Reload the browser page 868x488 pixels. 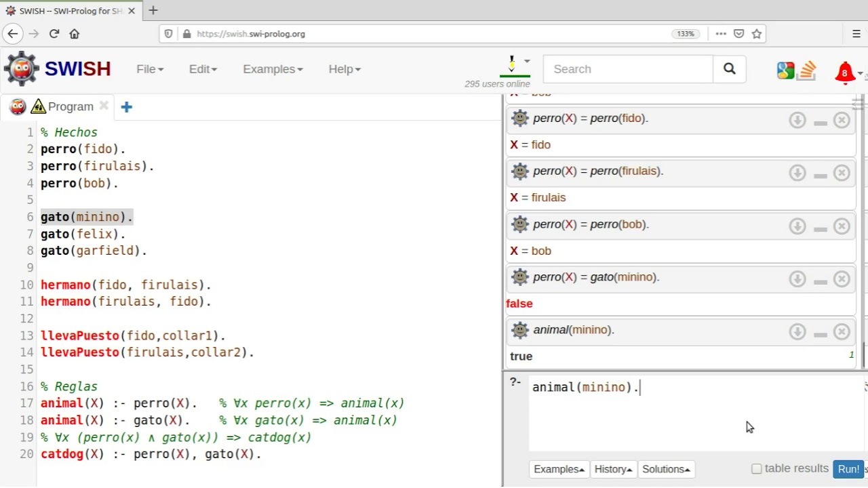click(x=54, y=34)
